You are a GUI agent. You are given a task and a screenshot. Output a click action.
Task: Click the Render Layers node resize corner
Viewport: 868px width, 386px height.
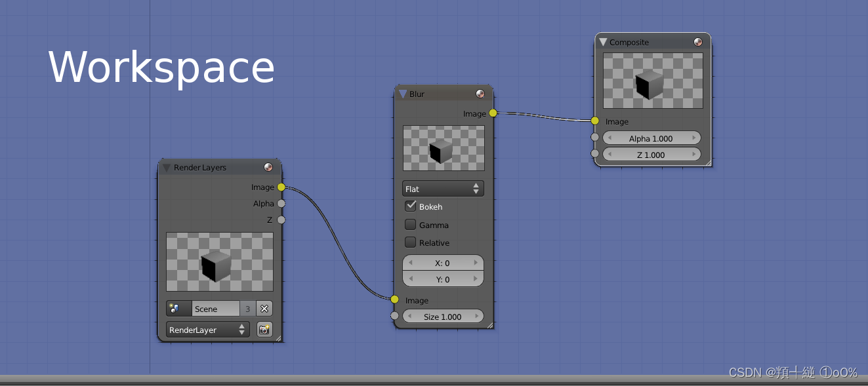pos(278,338)
